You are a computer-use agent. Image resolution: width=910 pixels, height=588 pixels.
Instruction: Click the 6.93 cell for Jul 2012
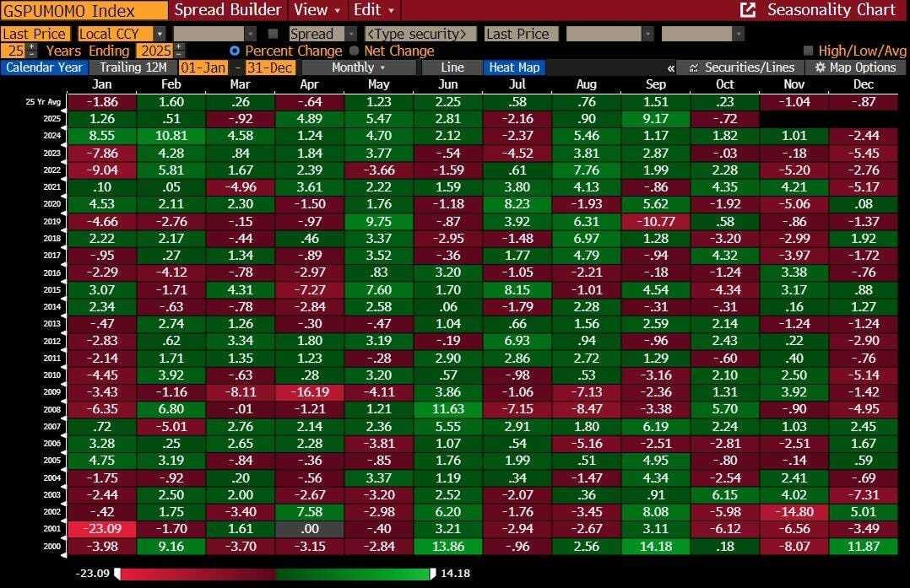pyautogui.click(x=517, y=340)
